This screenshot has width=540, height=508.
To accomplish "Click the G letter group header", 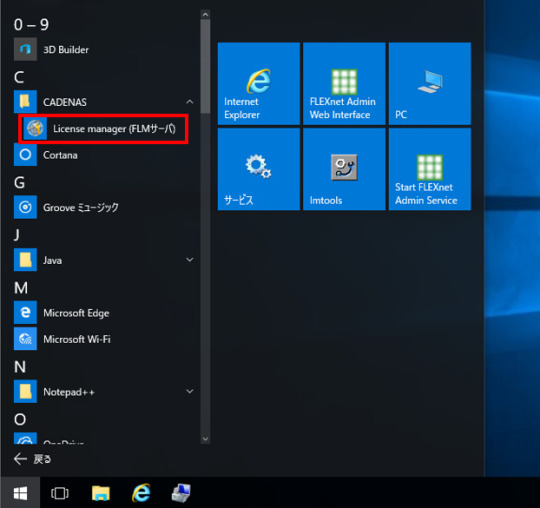I will tap(19, 182).
